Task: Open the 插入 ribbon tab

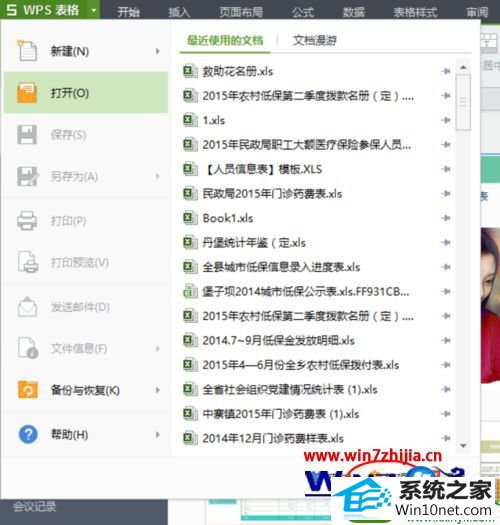Action: coord(179,12)
